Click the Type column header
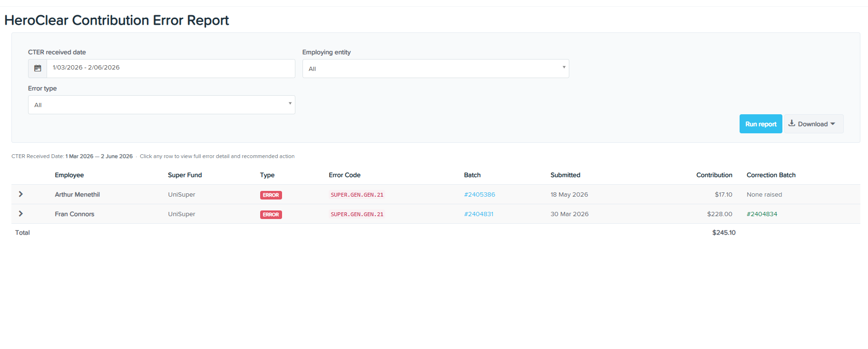This screenshot has height=349, width=868. point(267,175)
